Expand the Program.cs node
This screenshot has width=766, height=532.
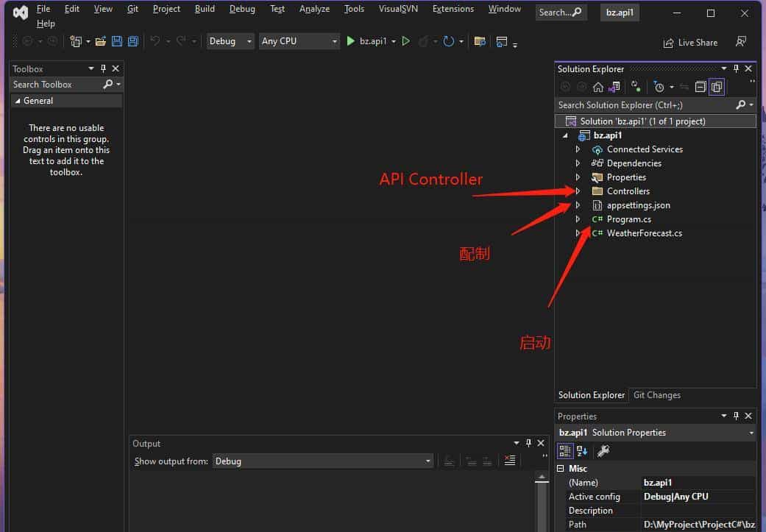tap(578, 219)
